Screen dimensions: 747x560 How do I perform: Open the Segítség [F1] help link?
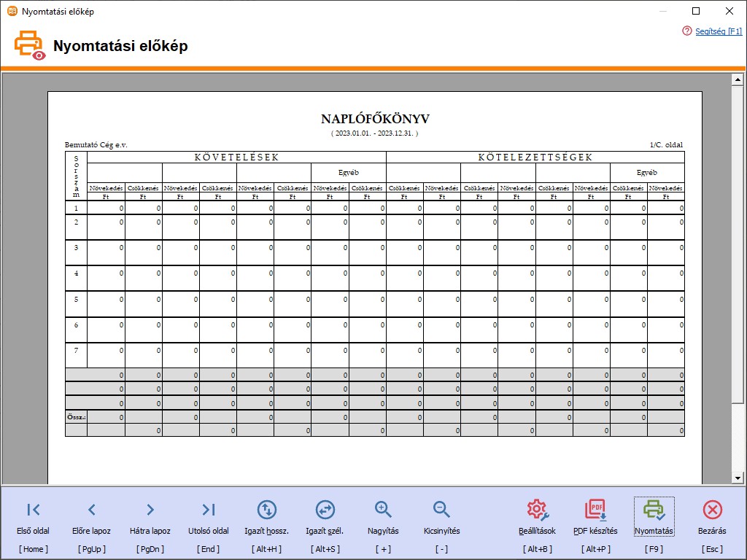click(x=719, y=31)
